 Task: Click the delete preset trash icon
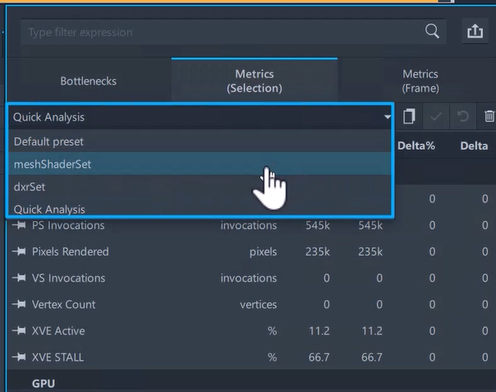489,116
